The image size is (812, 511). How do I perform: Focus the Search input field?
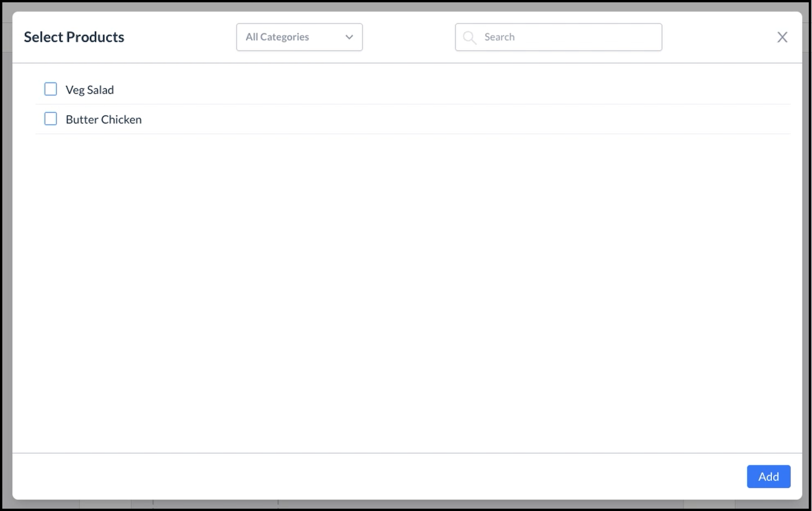pos(568,37)
